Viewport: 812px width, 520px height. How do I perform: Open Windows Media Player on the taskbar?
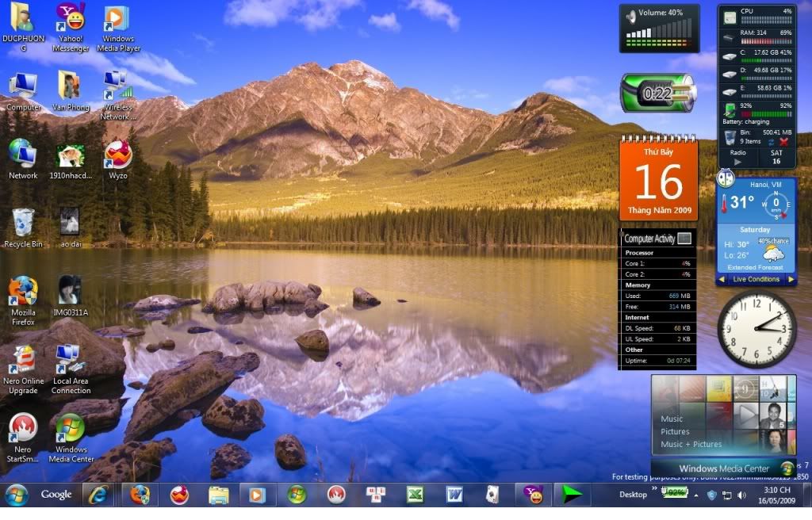[x=257, y=495]
